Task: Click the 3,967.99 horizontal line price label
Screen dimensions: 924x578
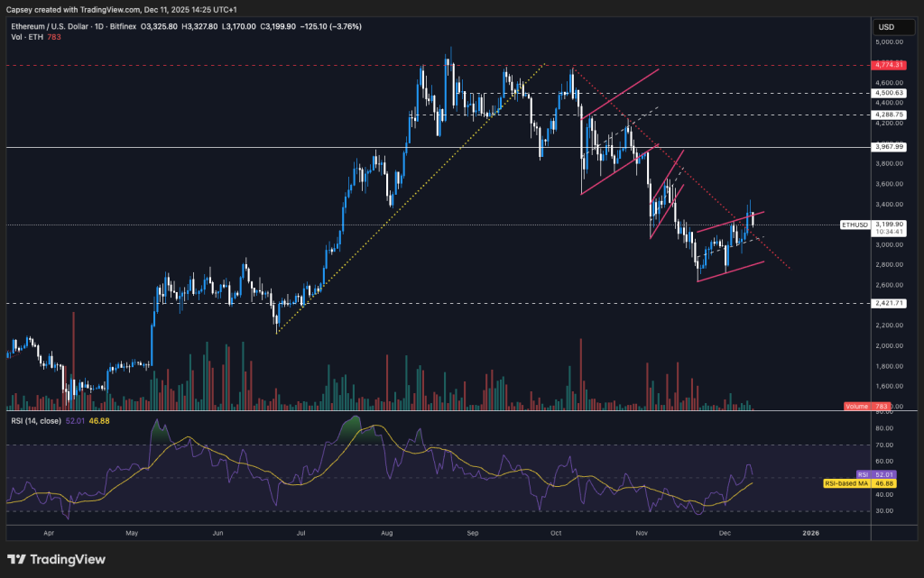Action: coord(888,146)
